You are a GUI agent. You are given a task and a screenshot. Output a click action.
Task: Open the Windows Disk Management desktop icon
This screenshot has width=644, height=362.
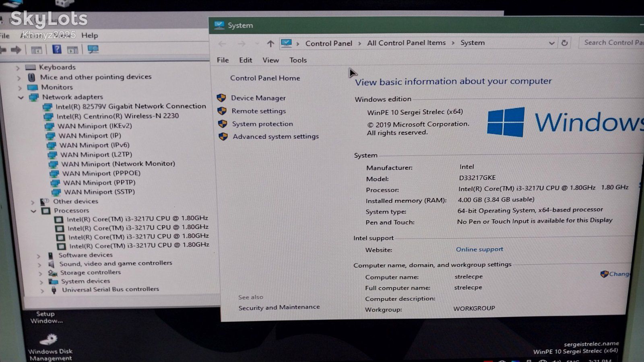(50, 348)
